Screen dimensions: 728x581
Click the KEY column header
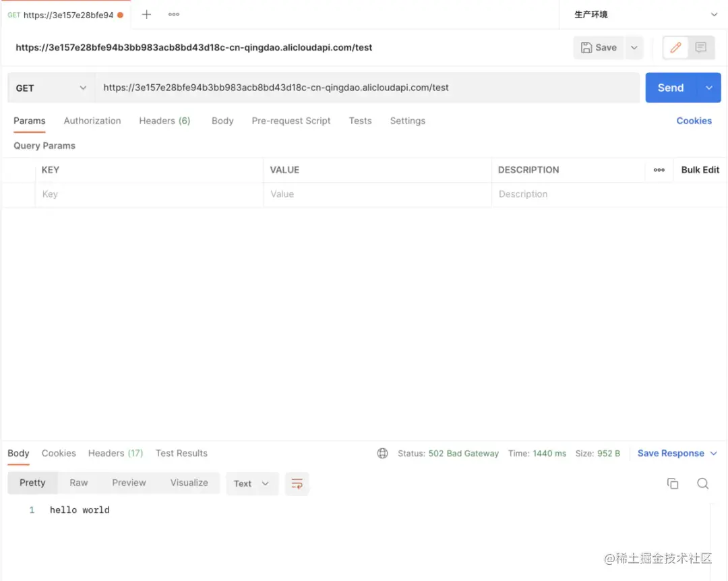coord(50,170)
